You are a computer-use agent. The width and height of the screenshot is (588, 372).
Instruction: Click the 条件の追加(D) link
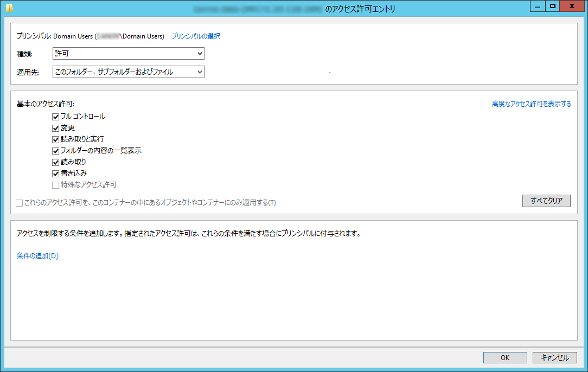37,256
